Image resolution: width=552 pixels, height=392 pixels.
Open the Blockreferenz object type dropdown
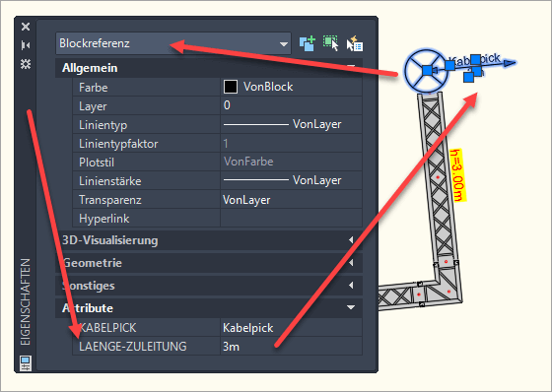point(173,43)
